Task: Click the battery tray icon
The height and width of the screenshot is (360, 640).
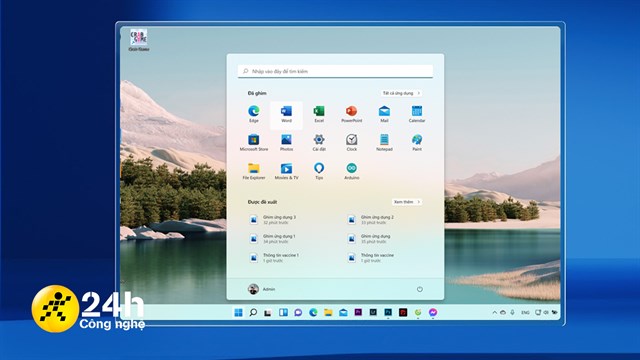Action: [x=554, y=313]
